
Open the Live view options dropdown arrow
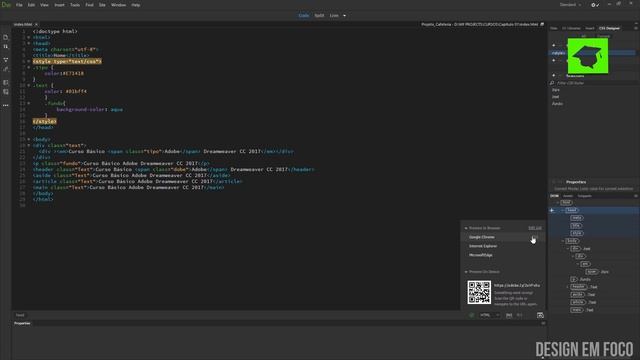click(344, 16)
